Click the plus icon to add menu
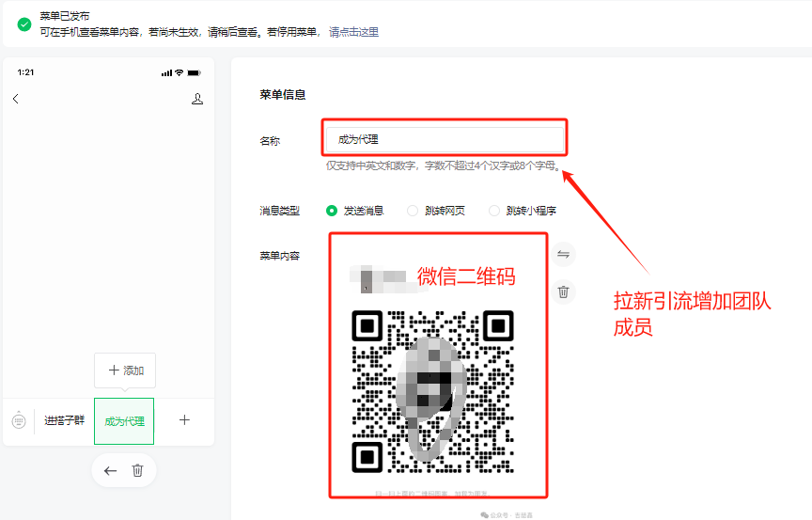The width and height of the screenshot is (812, 520). [x=184, y=420]
